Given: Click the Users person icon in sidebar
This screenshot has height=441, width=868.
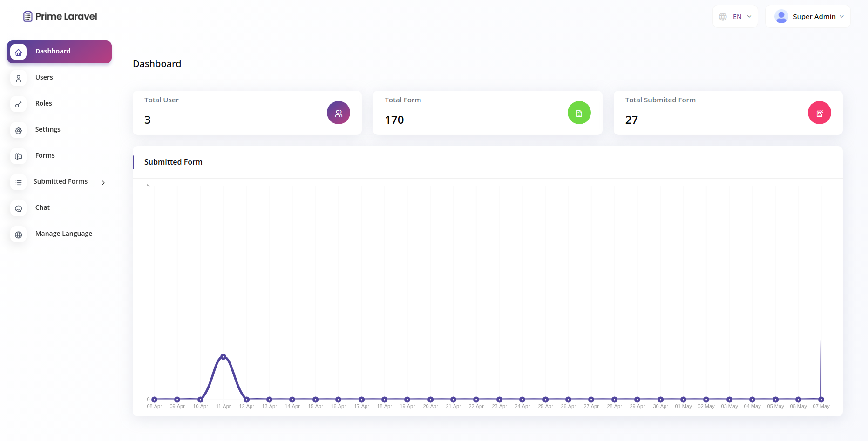Looking at the screenshot, I should [19, 79].
